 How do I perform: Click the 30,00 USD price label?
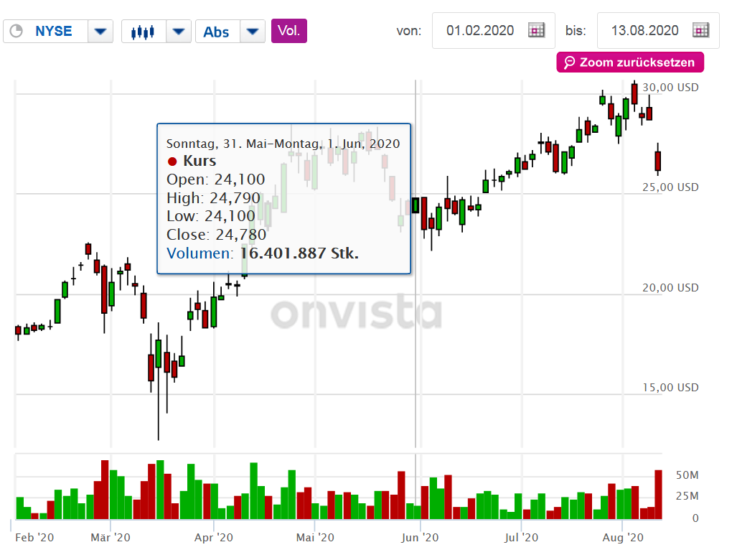670,88
